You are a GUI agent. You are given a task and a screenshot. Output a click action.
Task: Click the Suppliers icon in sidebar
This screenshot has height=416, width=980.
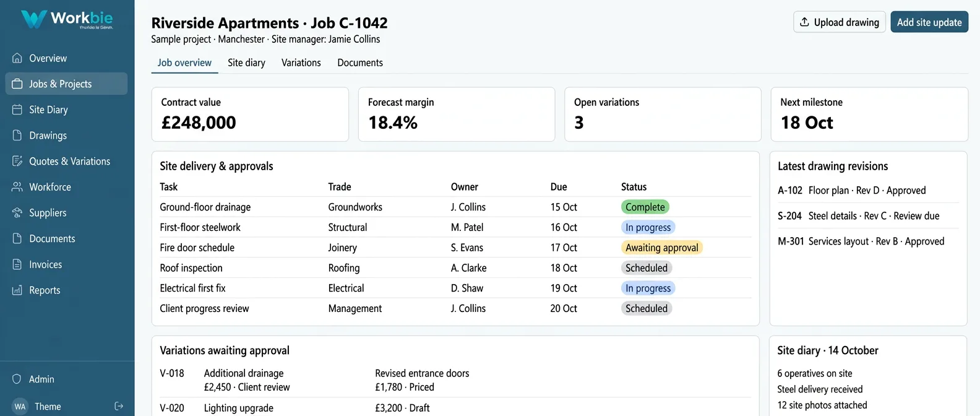pyautogui.click(x=17, y=213)
